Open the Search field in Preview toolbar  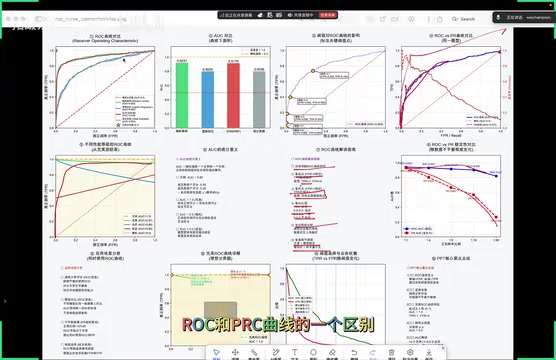[463, 19]
